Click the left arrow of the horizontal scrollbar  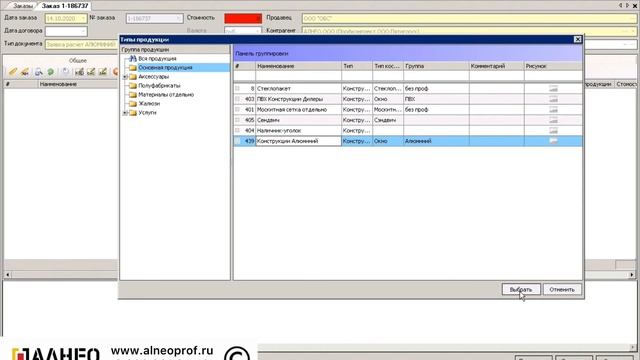tap(7, 275)
